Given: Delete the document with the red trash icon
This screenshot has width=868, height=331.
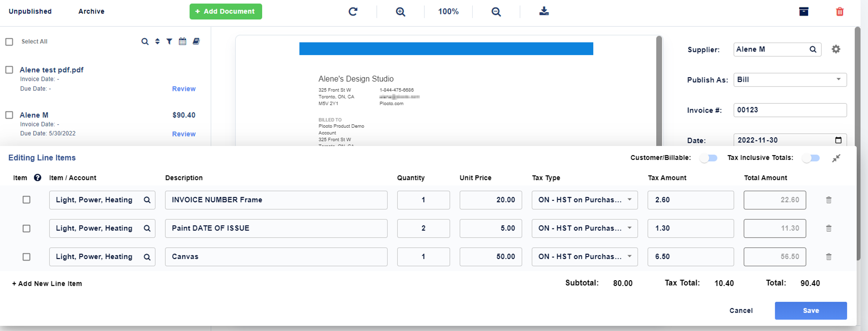Looking at the screenshot, I should point(840,12).
